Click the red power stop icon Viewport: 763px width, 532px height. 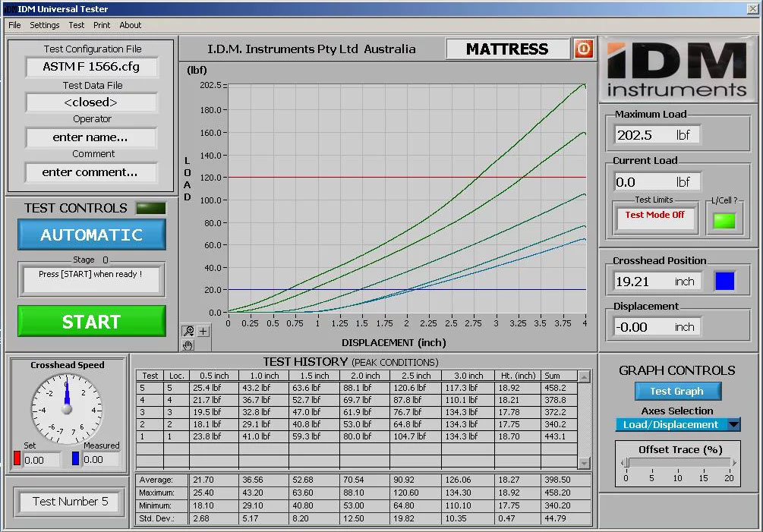583,49
